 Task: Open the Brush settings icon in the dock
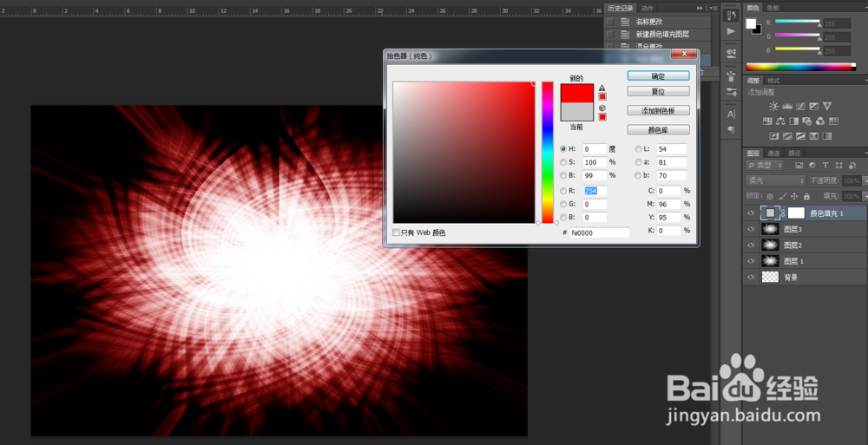pyautogui.click(x=731, y=92)
